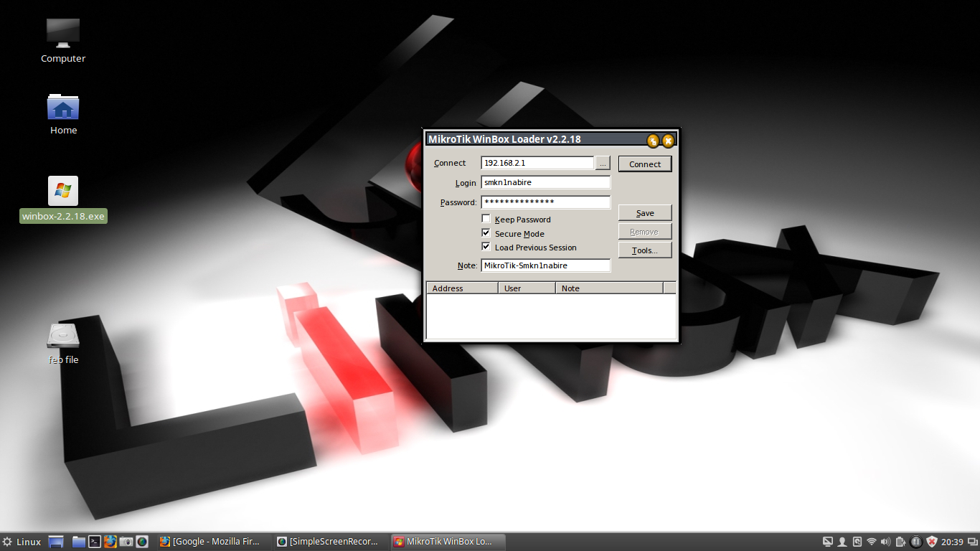Viewport: 980px width, 551px height.
Task: Sort by the Address column header
Action: [x=462, y=288]
